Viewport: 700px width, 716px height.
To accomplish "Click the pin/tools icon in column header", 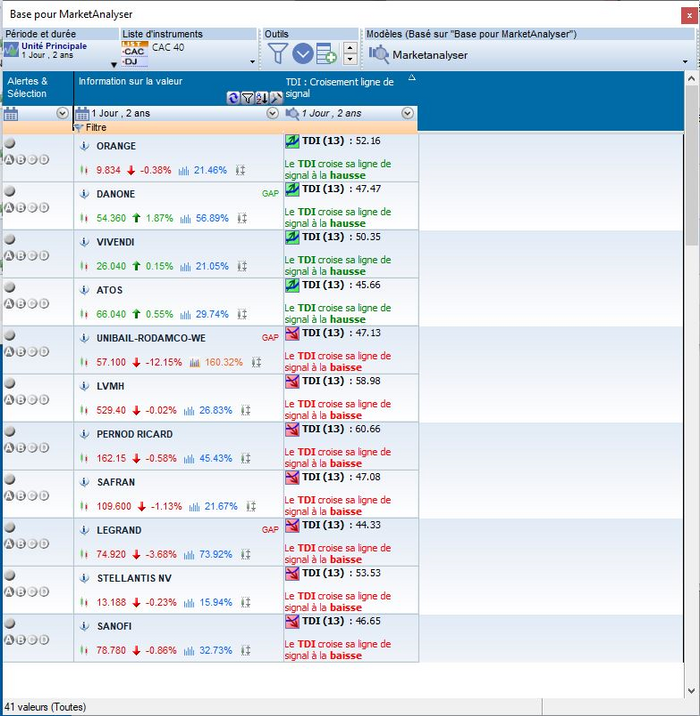I will tap(276, 98).
